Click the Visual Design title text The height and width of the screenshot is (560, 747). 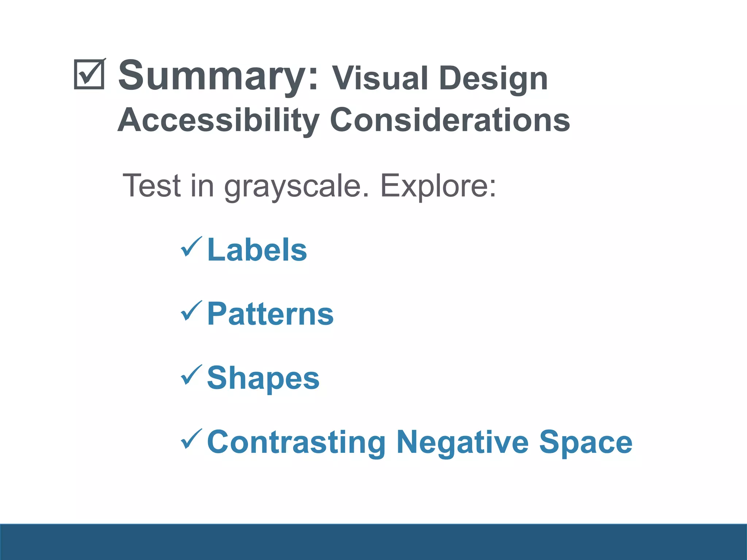pyautogui.click(x=440, y=79)
